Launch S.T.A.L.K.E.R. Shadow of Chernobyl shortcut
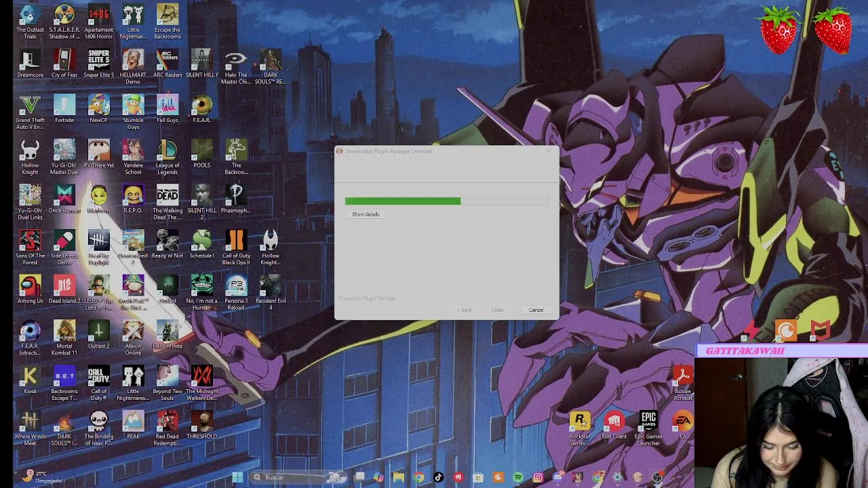This screenshot has width=868, height=488. click(64, 22)
